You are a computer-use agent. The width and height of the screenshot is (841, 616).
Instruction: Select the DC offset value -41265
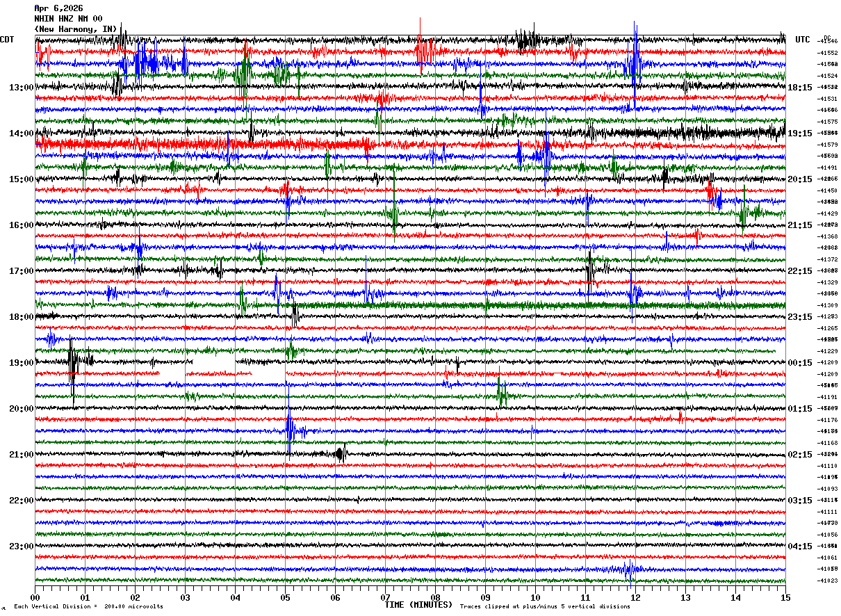coord(827,328)
